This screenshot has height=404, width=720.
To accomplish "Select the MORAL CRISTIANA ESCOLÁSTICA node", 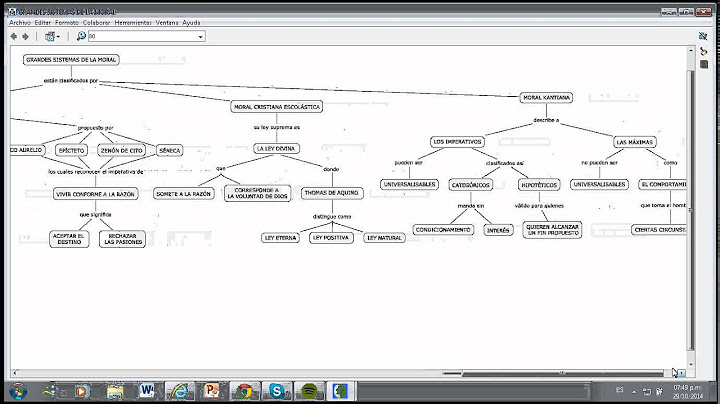I will (277, 107).
